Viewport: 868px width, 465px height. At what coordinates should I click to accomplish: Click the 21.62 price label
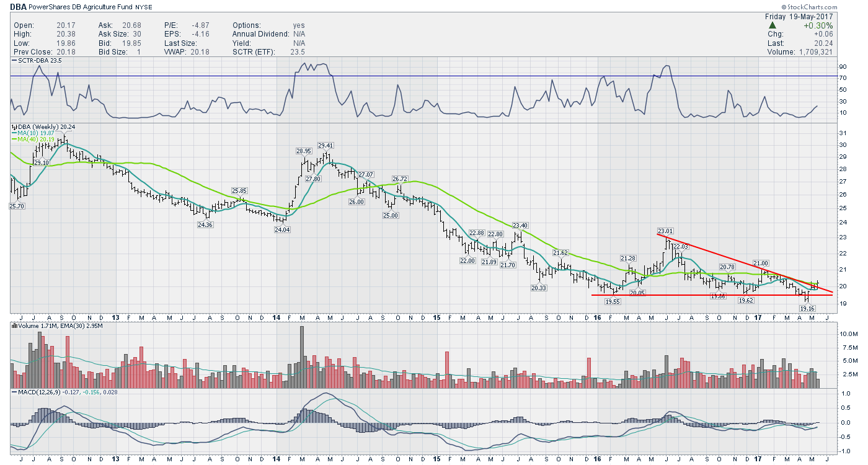[561, 253]
